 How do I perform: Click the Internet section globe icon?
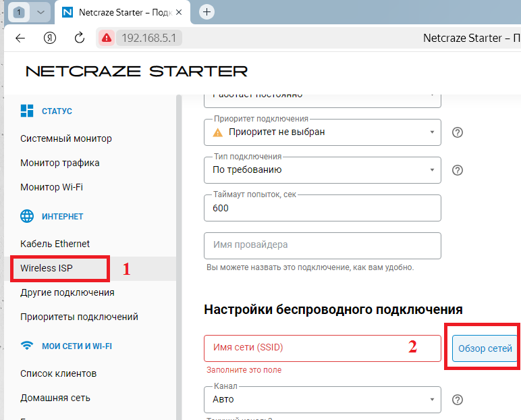pyautogui.click(x=27, y=216)
